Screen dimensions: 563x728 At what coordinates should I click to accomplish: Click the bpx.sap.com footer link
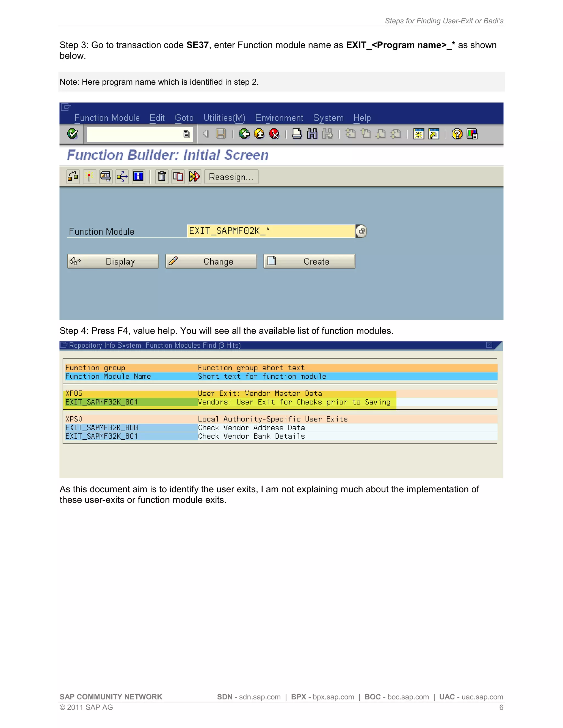pos(333,697)
